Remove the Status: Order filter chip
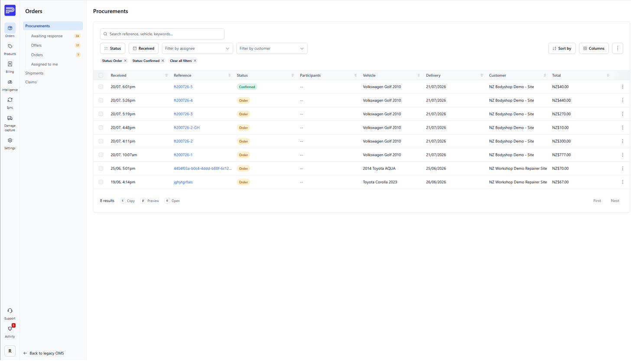Viewport: 631px width, 364px height. point(125,61)
